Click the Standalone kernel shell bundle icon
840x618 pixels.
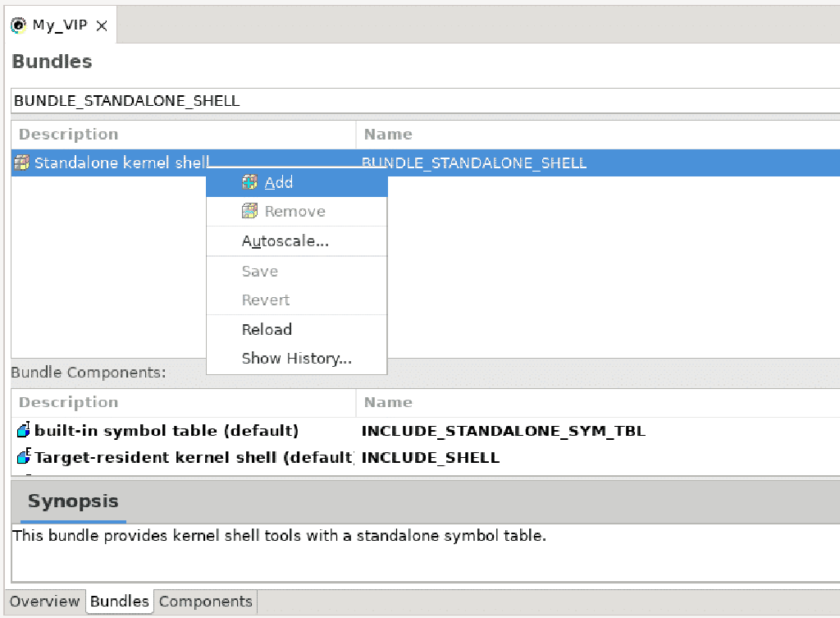pyautogui.click(x=22, y=163)
